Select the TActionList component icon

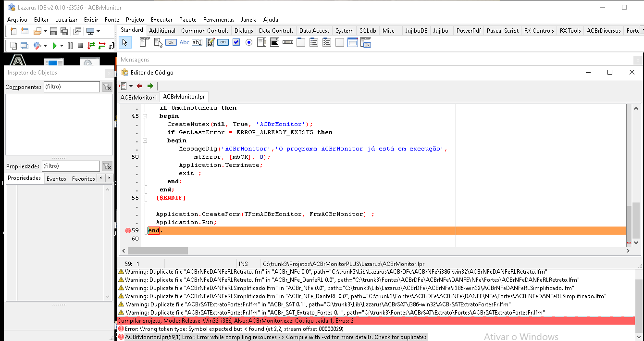click(x=366, y=42)
